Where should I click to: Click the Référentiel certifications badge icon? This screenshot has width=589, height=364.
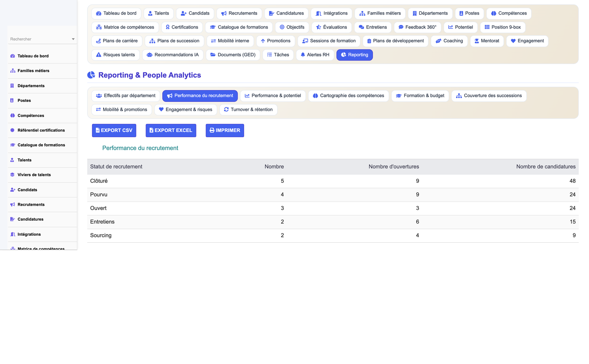13,130
